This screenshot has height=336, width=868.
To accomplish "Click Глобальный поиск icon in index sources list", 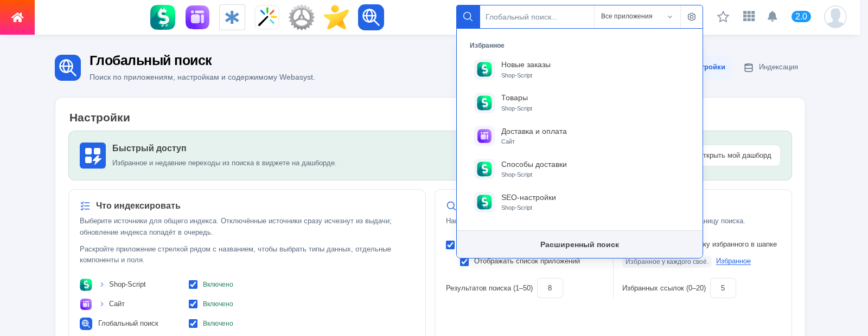I will tap(86, 324).
